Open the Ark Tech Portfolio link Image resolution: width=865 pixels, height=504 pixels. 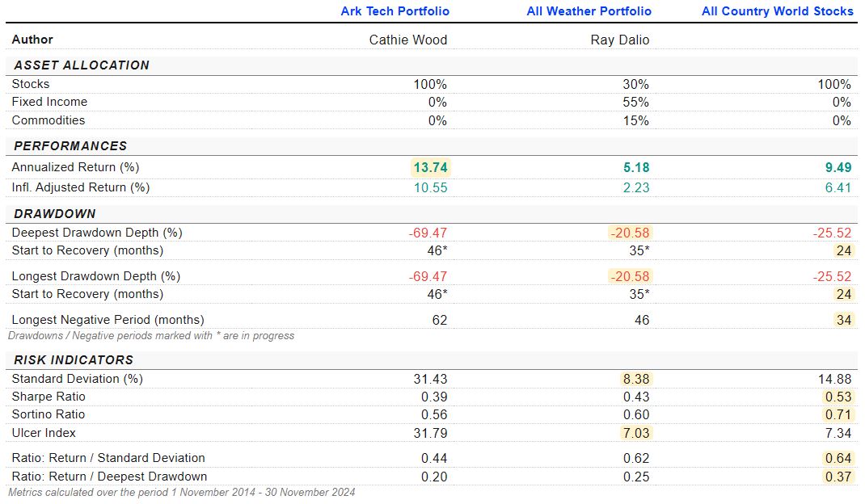pyautogui.click(x=395, y=11)
